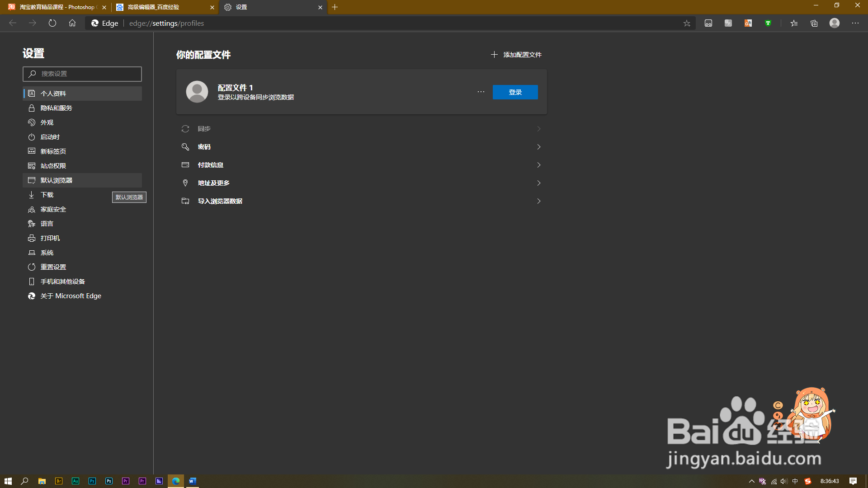
Task: Click the browser Refresh button
Action: click(x=52, y=23)
